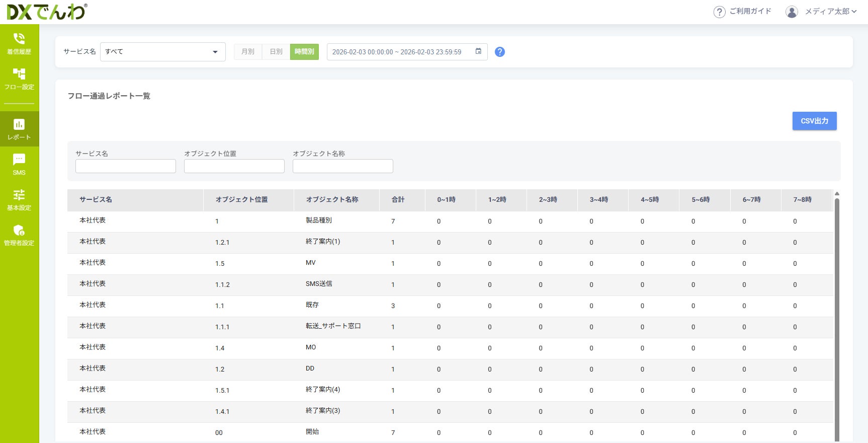Viewport: 868px width, 443px height.
Task: Expand the メディア太郎 account menu
Action: (831, 11)
